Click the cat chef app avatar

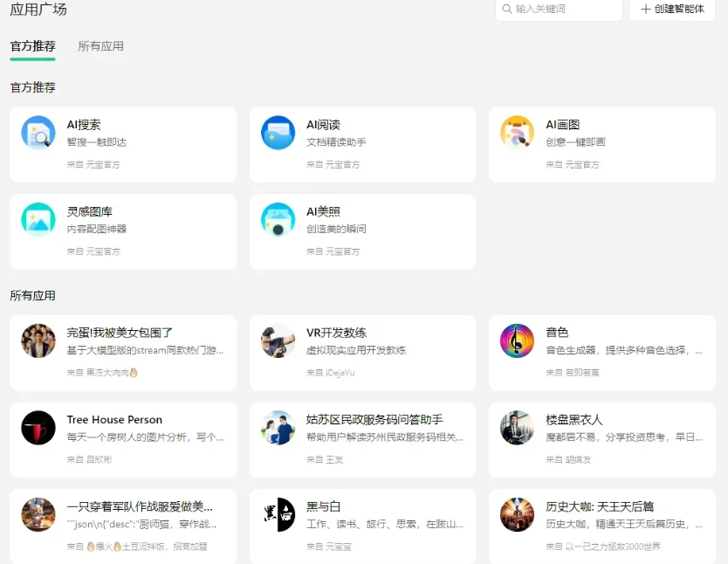click(x=38, y=514)
